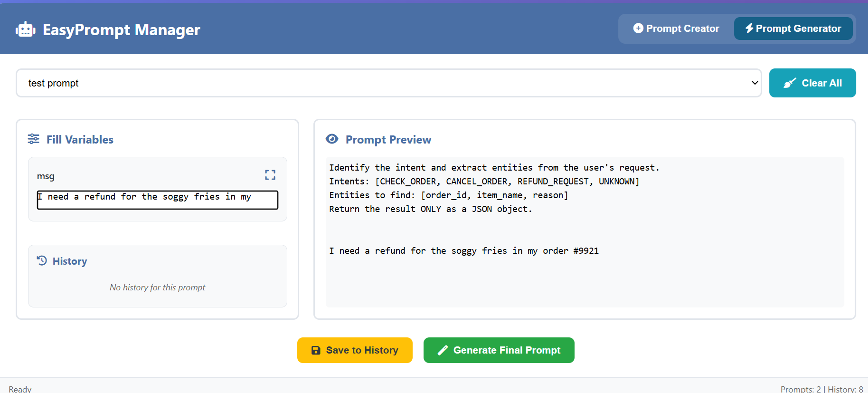Image resolution: width=868 pixels, height=393 pixels.
Task: Switch to the Prompt Creator tab
Action: pos(676,29)
